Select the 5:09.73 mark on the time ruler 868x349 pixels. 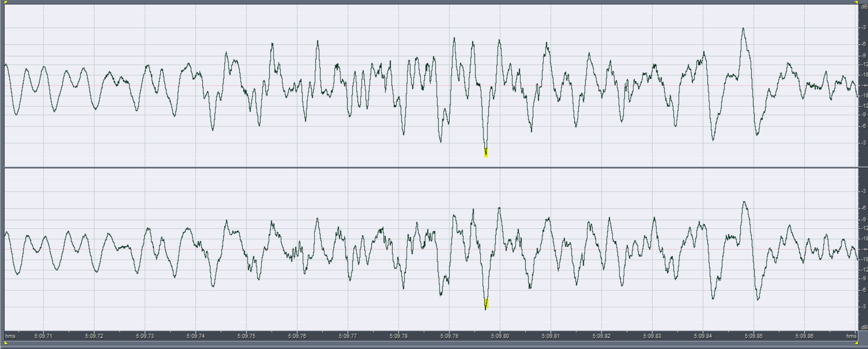point(145,336)
